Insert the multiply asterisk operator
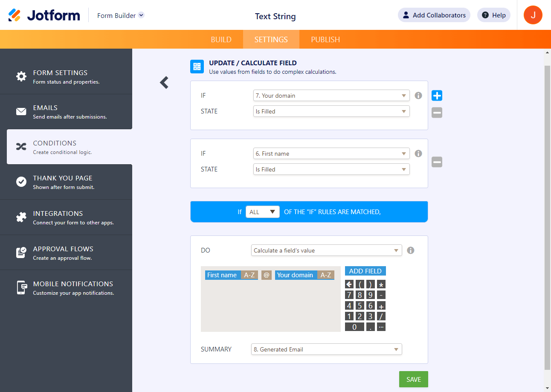Screen dimensions: 551x392 (x=381, y=285)
